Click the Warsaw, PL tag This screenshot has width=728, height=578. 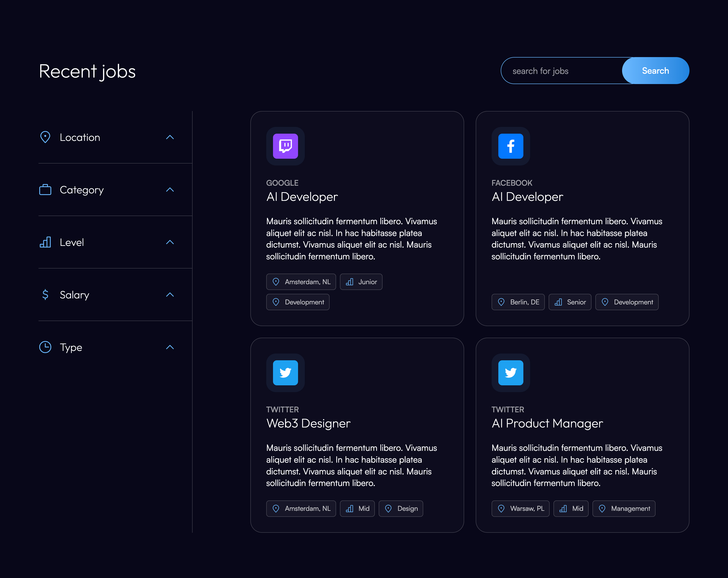(520, 508)
